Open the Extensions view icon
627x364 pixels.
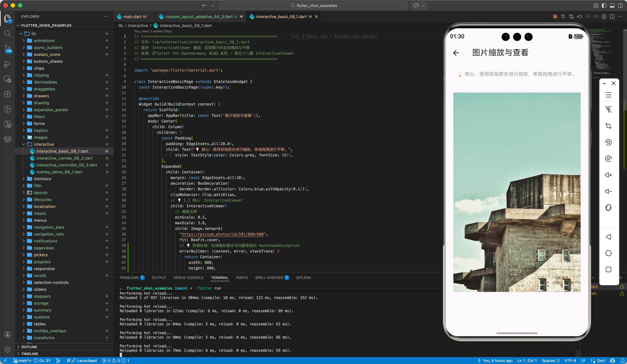[x=8, y=94]
